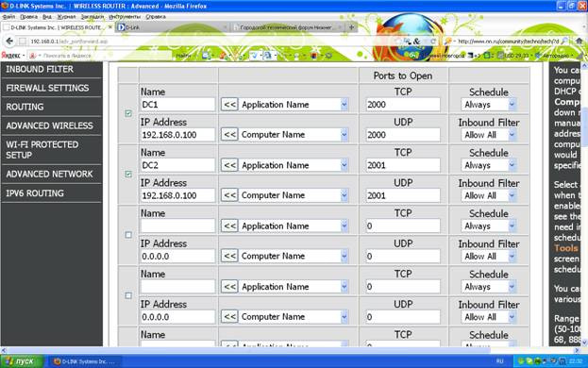
Task: Open DC2 Inbound Filter Allow All dropdown
Action: [x=489, y=195]
